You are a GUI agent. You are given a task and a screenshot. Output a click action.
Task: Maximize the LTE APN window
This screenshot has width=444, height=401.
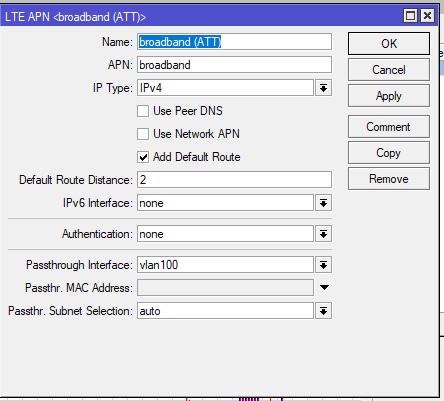pos(410,16)
